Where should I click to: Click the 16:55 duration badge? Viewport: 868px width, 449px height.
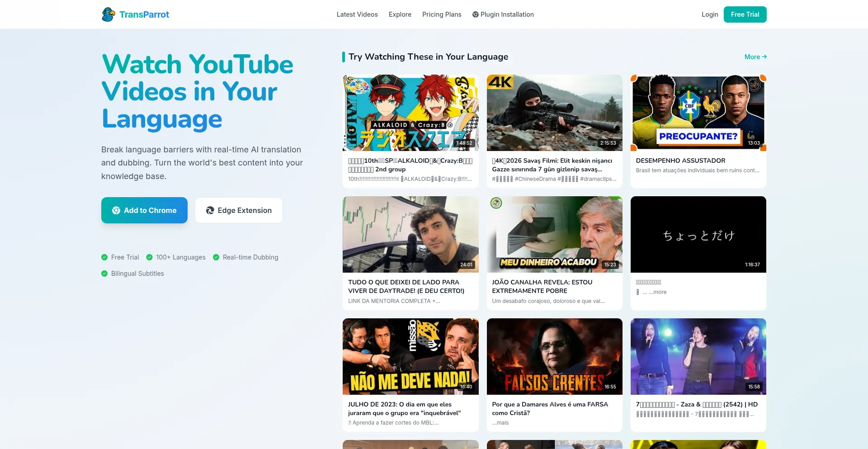click(610, 387)
